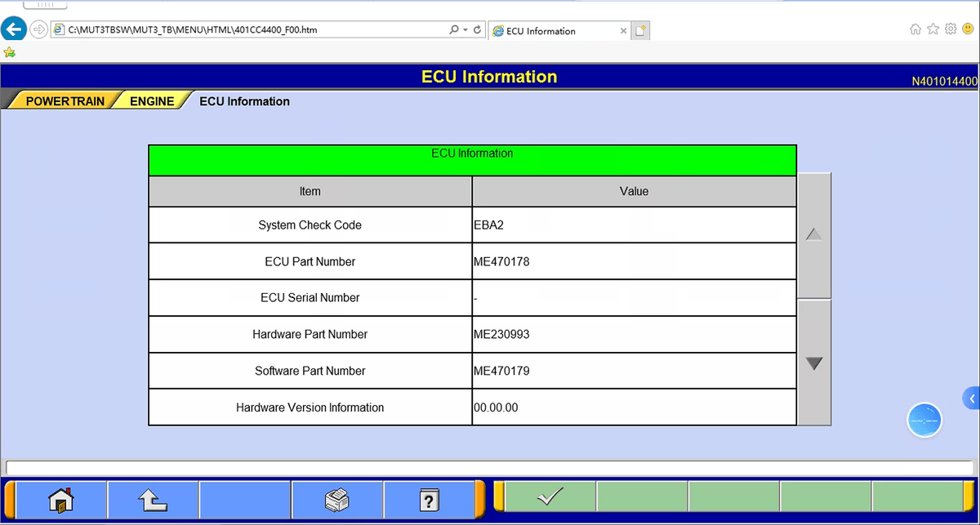
Task: Open the favorites star in browser toolbar
Action: 933,29
